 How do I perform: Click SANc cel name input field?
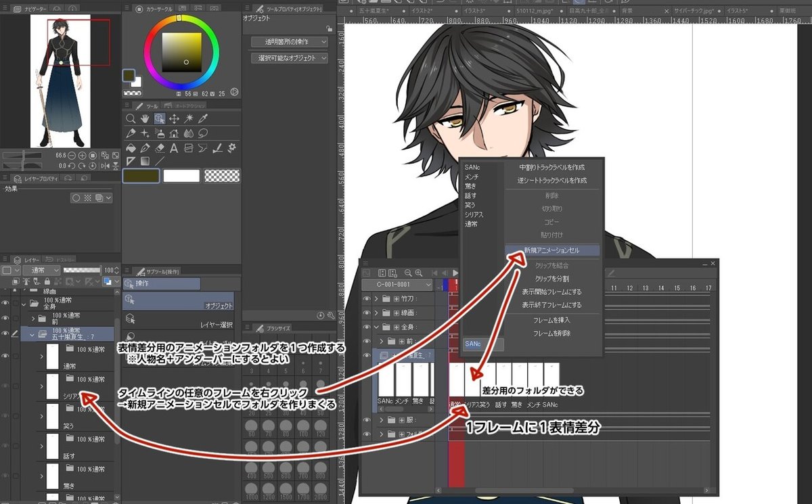tap(482, 344)
